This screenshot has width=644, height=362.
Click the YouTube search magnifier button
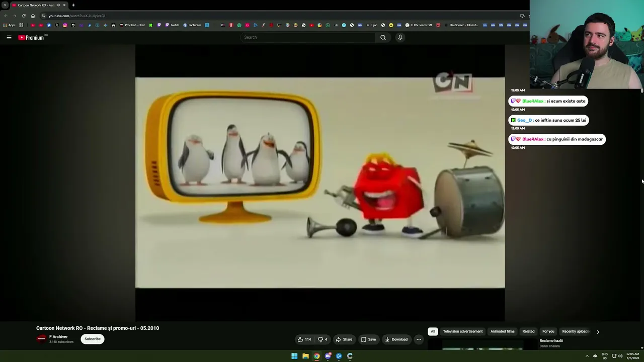tap(383, 37)
